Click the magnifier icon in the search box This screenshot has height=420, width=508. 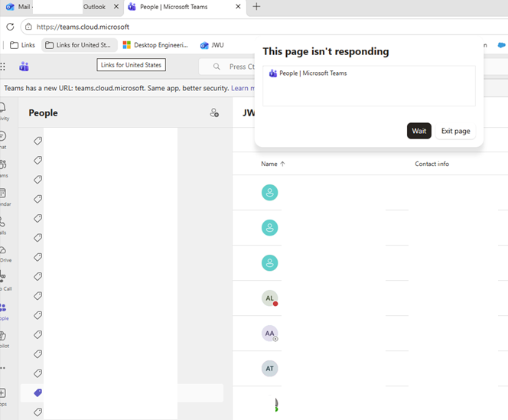pyautogui.click(x=217, y=67)
